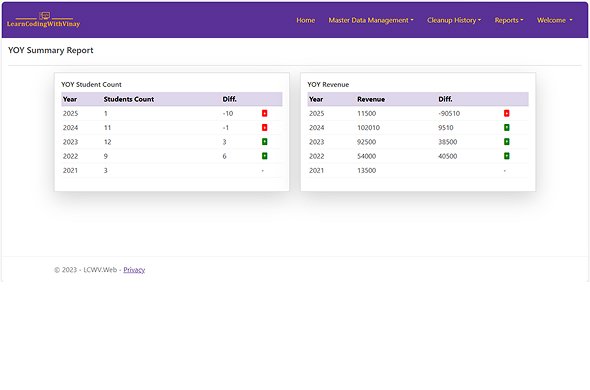Image resolution: width=590 pixels, height=390 pixels.
Task: Click red down icon for 2024 student count
Action: (265, 128)
